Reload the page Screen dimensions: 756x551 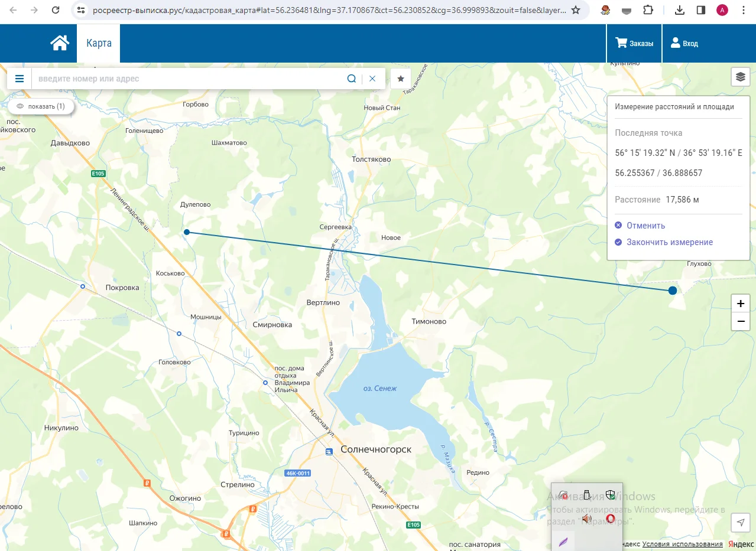coord(56,10)
